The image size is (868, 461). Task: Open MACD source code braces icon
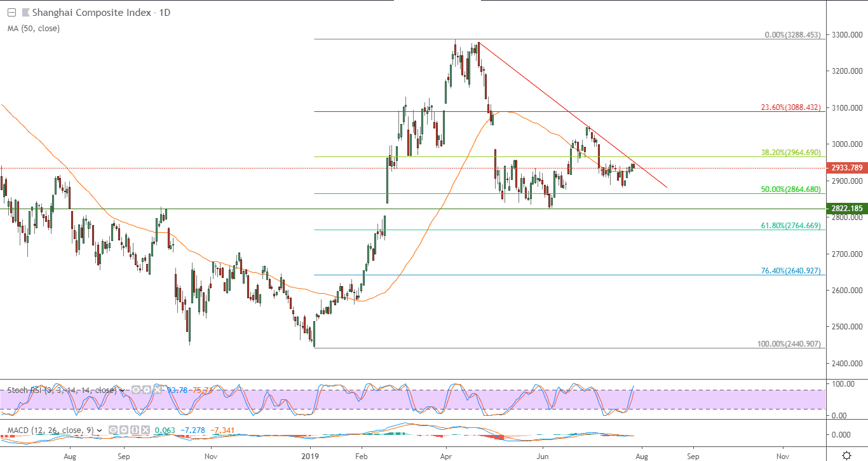pos(135,430)
